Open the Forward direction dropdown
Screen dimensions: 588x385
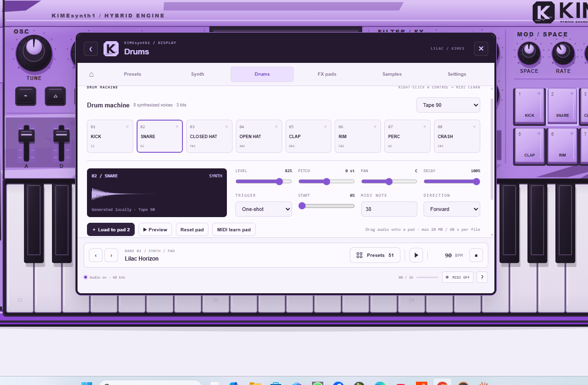451,209
